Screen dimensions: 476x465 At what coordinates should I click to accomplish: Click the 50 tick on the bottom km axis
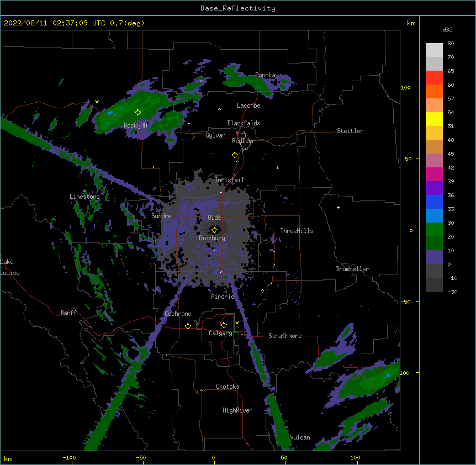click(x=284, y=458)
